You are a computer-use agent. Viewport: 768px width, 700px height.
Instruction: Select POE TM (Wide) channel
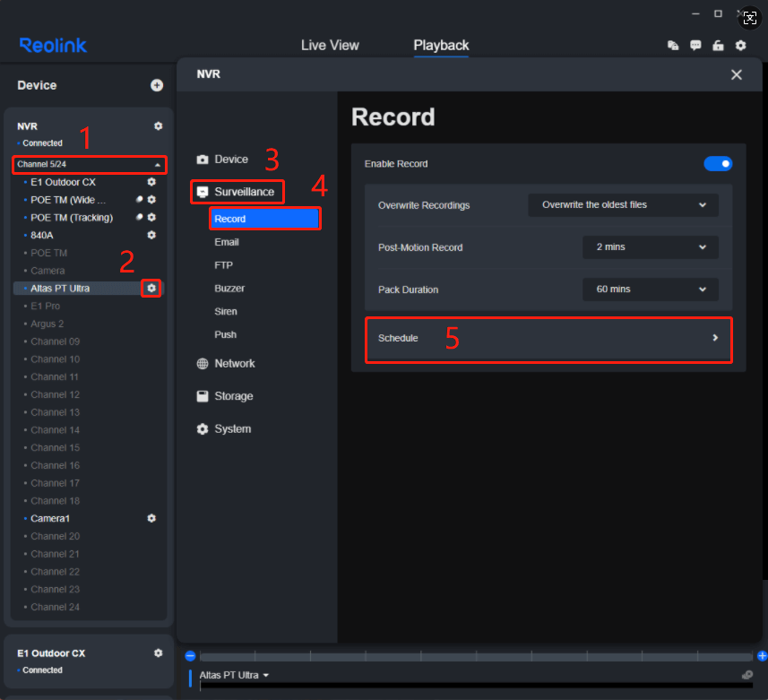coord(67,199)
